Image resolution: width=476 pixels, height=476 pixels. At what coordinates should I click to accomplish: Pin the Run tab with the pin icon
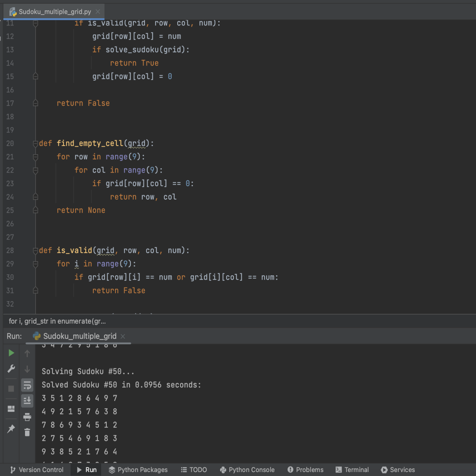(x=11, y=429)
